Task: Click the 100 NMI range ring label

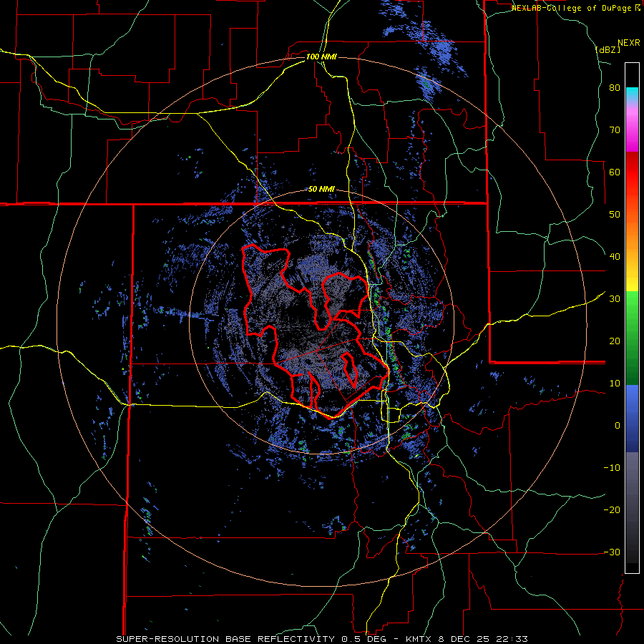Action: (x=321, y=57)
